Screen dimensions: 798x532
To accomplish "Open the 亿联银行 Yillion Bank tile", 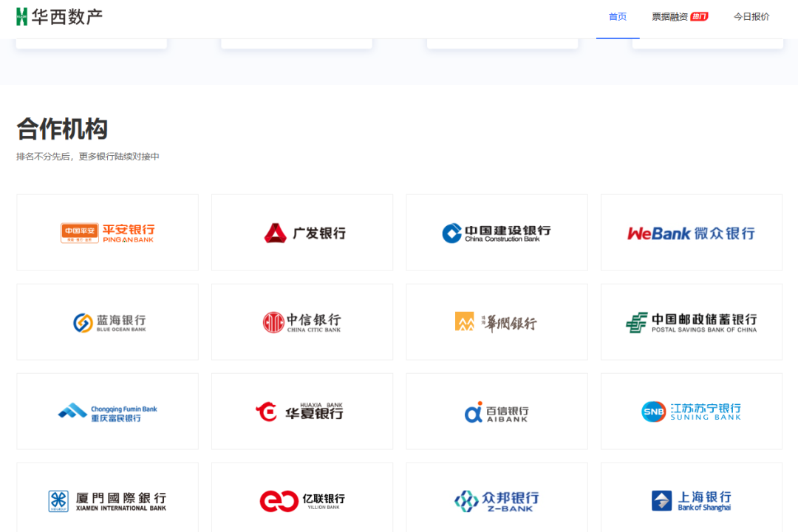I will [302, 500].
